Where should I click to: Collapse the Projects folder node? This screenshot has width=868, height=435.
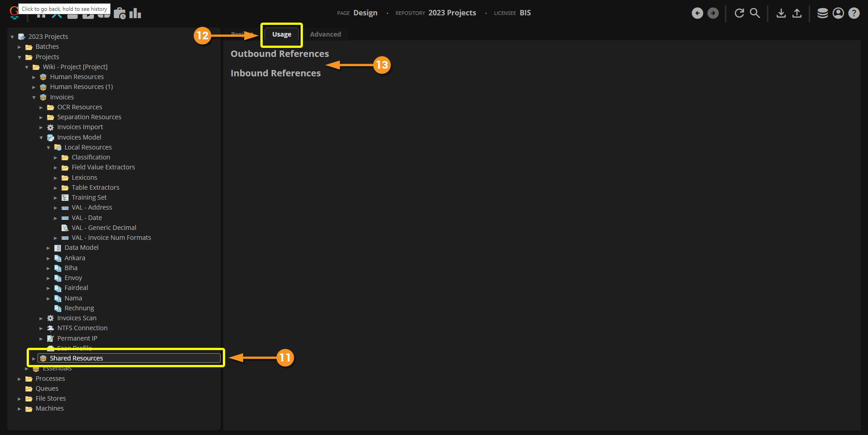19,57
